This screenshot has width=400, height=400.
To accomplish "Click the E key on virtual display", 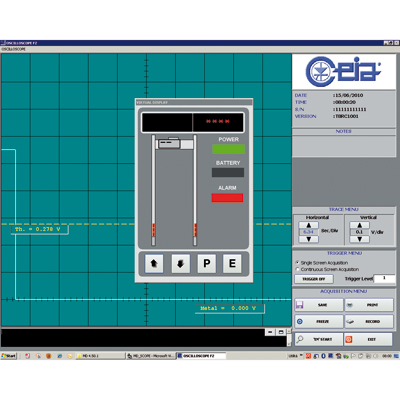I will [x=232, y=264].
